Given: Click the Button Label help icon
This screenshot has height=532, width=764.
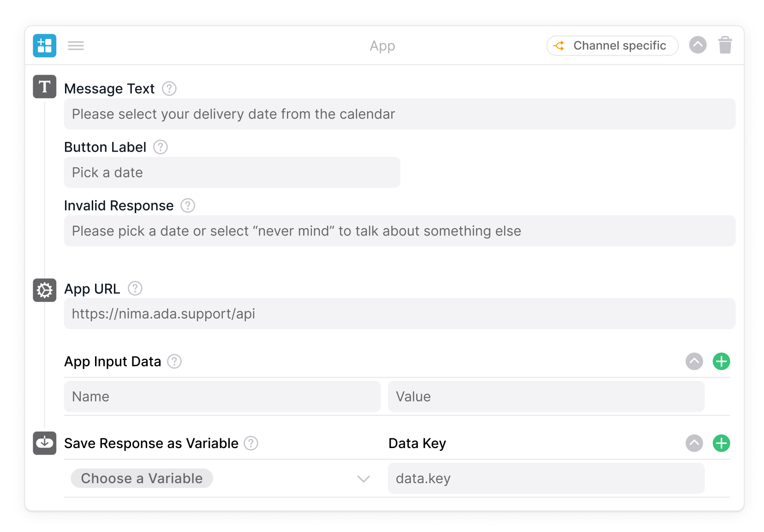Looking at the screenshot, I should click(160, 147).
